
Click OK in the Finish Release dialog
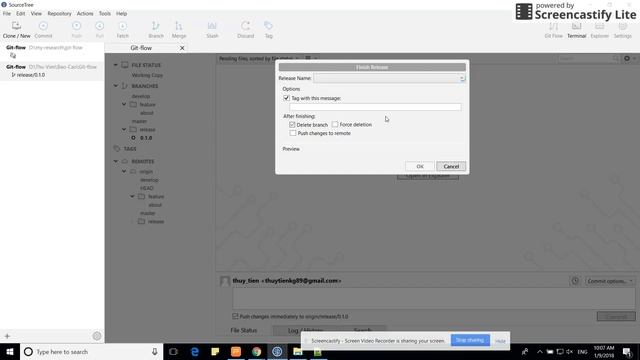(x=420, y=166)
